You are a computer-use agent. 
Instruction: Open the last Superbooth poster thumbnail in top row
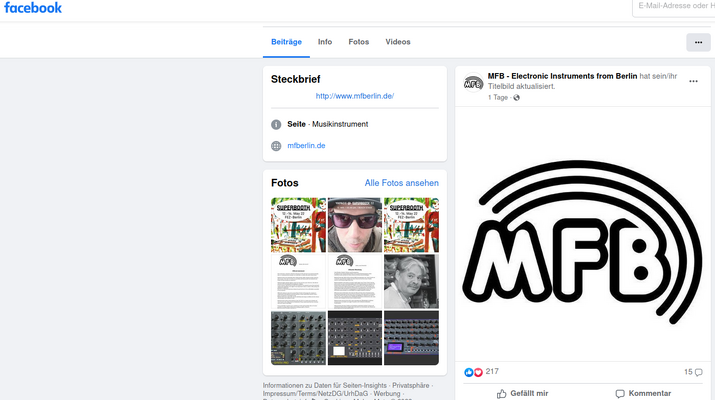click(x=411, y=225)
